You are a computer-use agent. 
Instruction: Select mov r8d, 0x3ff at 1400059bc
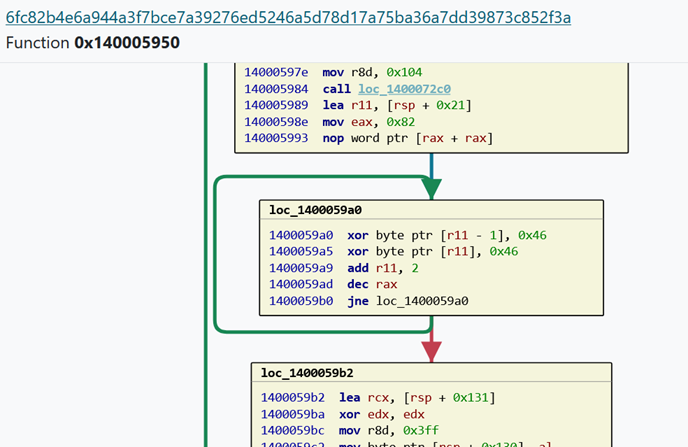[x=350, y=431]
